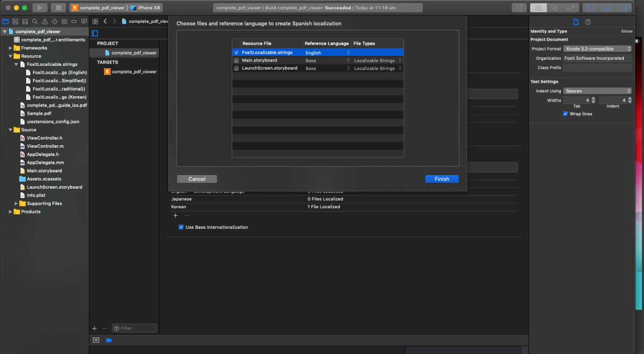Screen dimensions: 644x354
Task: Click the Run (play) button in toolbar
Action: point(40,8)
